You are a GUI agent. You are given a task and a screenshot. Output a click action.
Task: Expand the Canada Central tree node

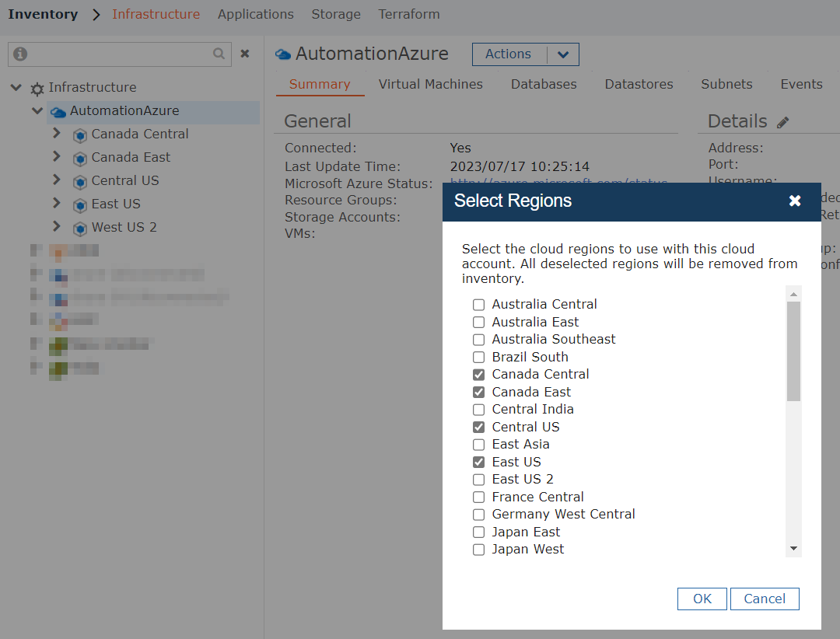click(x=56, y=134)
